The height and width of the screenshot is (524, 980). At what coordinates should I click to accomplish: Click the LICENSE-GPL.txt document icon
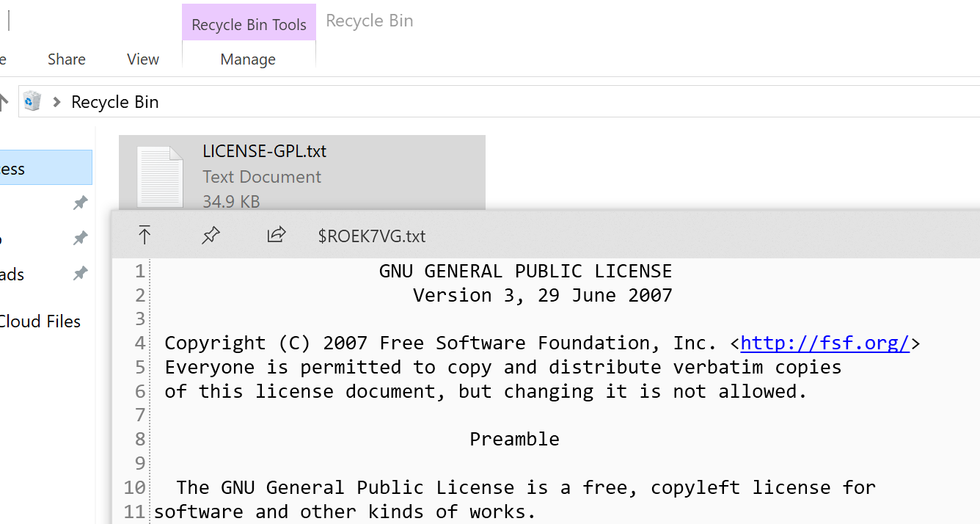click(x=161, y=174)
